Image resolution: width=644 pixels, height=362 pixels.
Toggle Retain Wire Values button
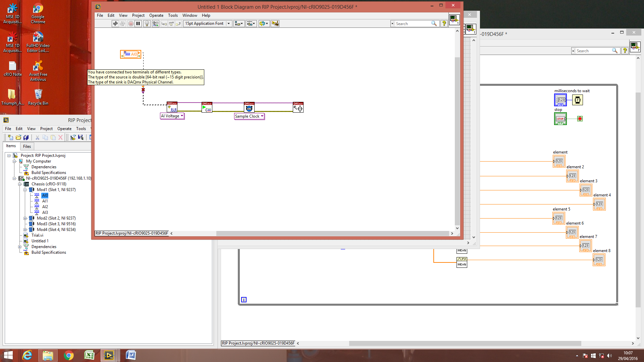155,23
